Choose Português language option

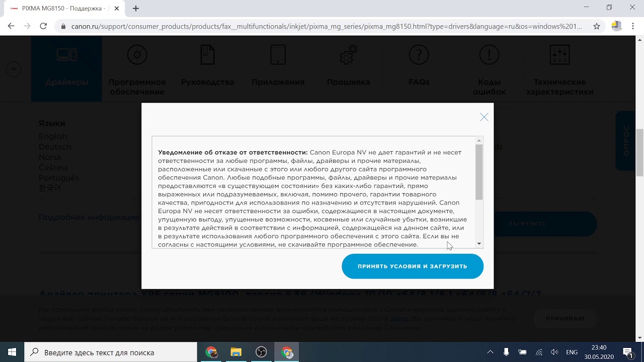(x=59, y=178)
